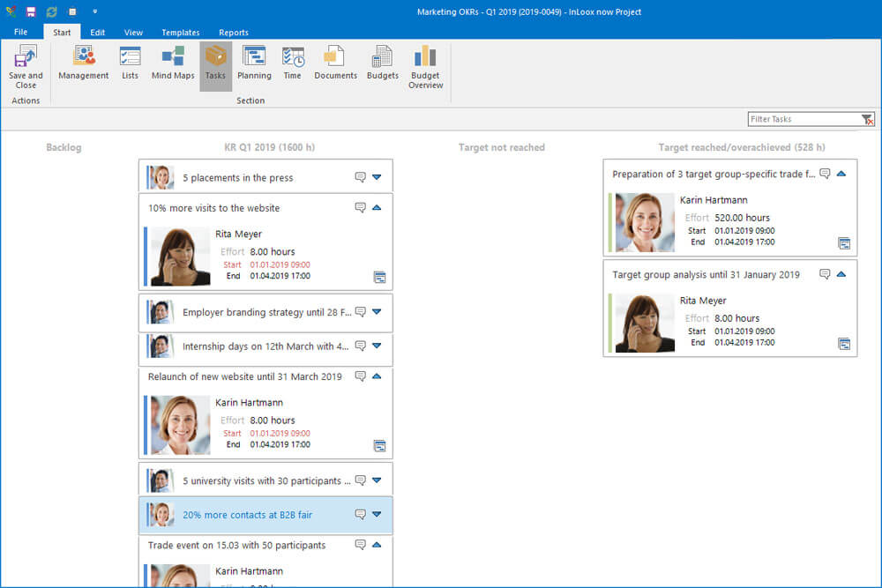Viewport: 882px width, 588px height.
Task: Open the Planning section
Action: [254, 63]
